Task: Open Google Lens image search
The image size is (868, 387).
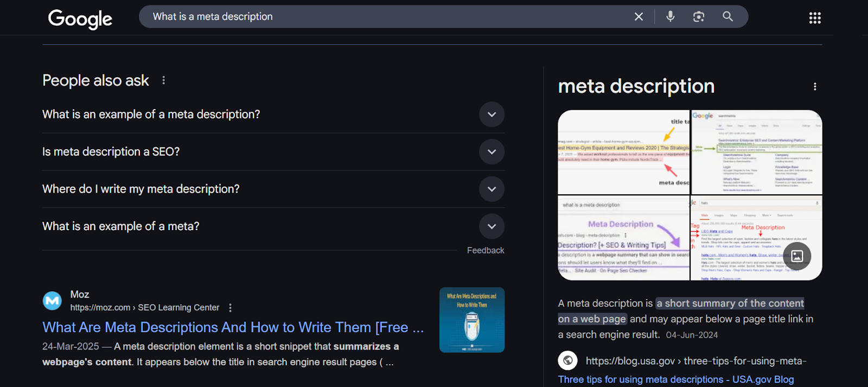Action: click(x=699, y=17)
